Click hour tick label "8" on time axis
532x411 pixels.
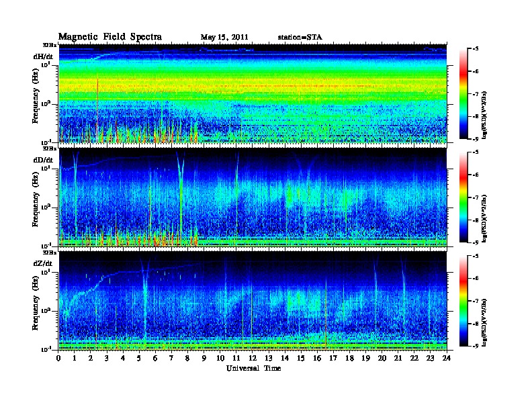pos(187,358)
